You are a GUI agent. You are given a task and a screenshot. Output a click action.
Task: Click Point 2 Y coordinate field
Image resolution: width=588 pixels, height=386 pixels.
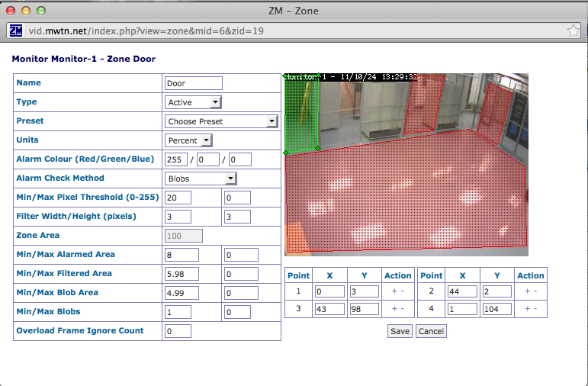(497, 291)
